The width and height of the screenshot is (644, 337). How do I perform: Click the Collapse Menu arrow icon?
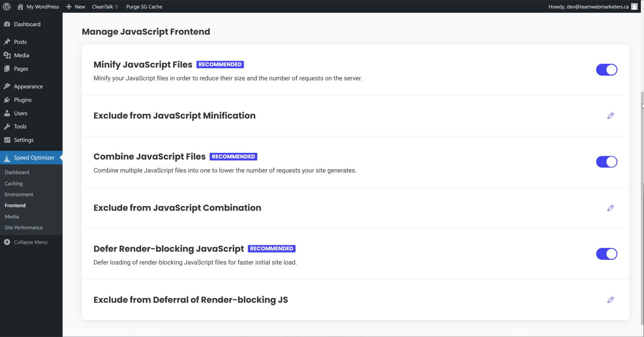pos(7,242)
